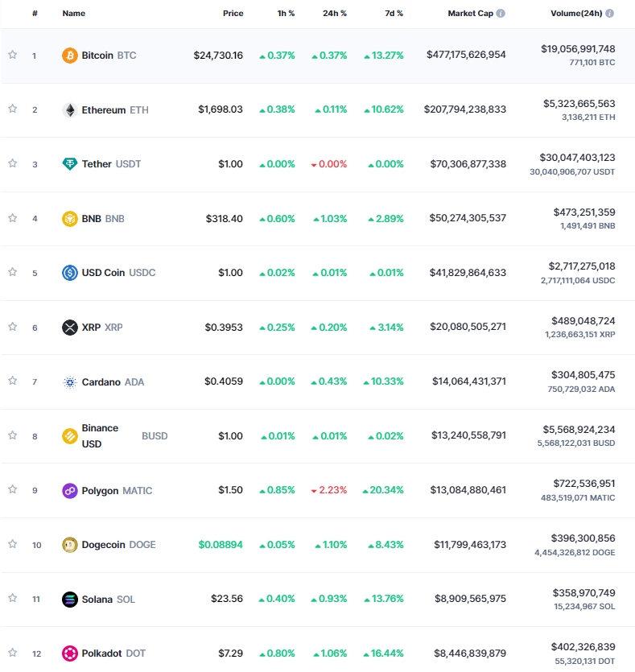Star Bitcoin to add to watchlist
This screenshot has width=635, height=672.
coord(13,55)
